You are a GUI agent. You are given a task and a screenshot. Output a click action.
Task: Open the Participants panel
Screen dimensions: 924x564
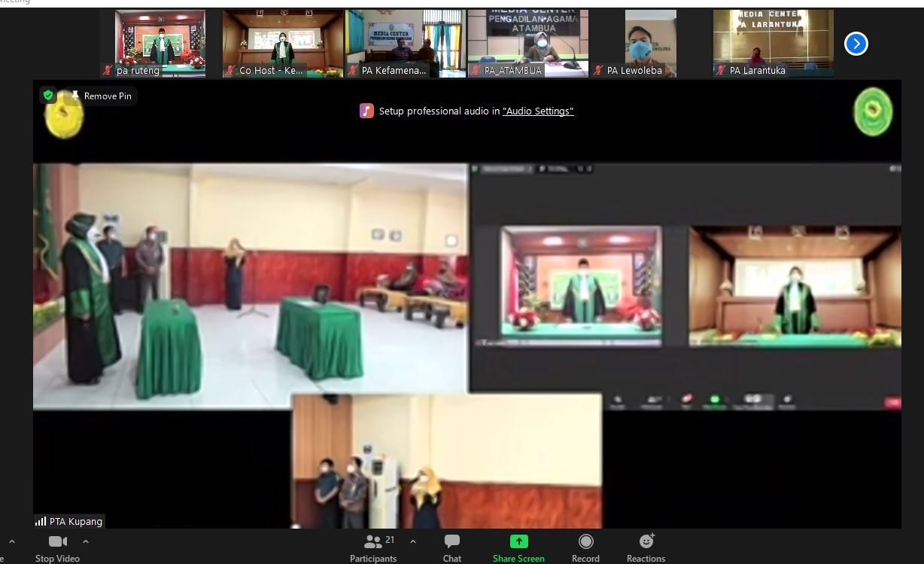[373, 547]
